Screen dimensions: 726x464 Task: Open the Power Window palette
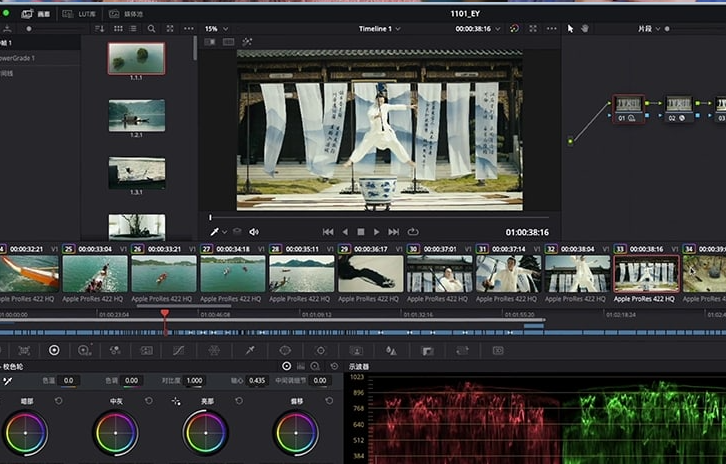pyautogui.click(x=285, y=351)
